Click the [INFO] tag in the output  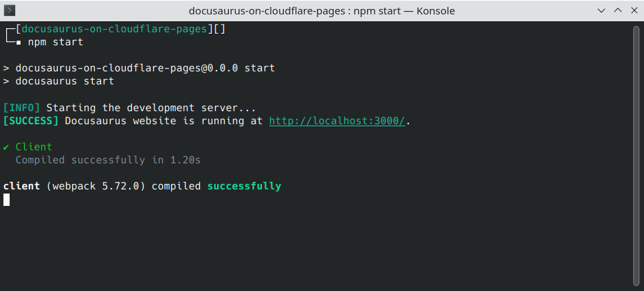(22, 108)
